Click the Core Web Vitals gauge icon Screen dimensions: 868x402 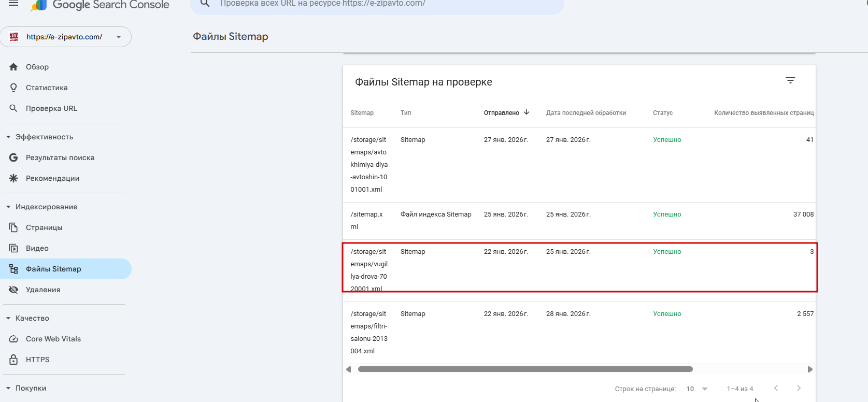pos(13,339)
